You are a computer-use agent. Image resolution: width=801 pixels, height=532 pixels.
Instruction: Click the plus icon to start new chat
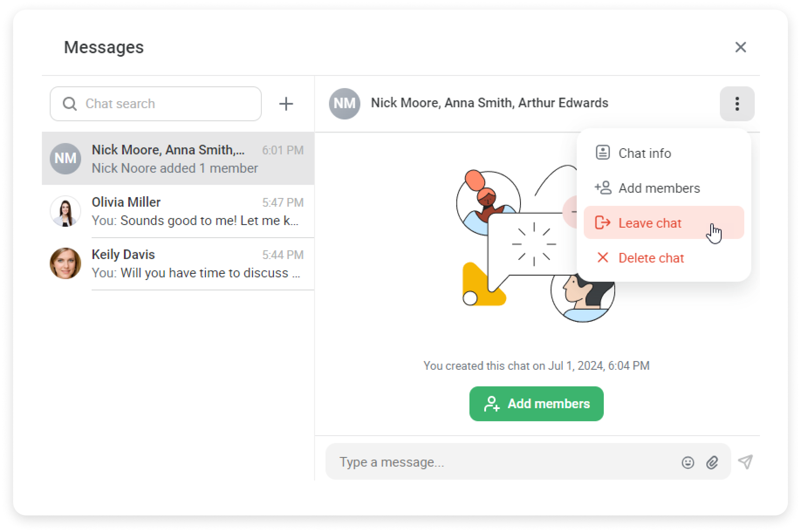[286, 104]
